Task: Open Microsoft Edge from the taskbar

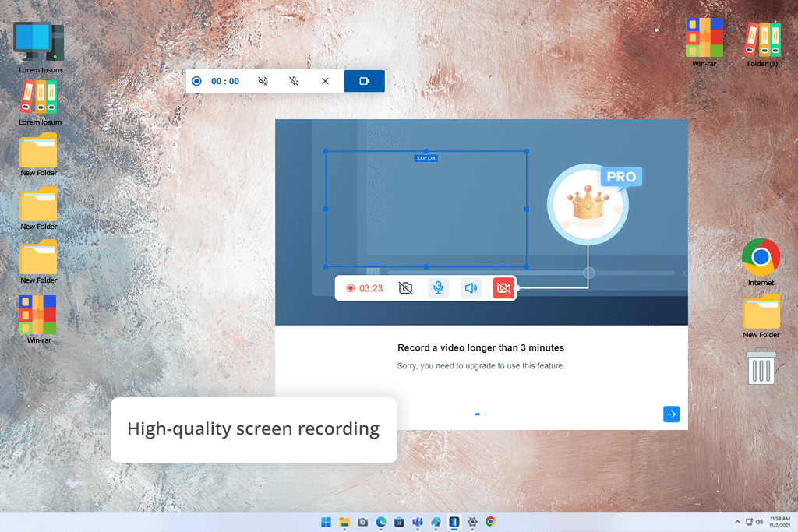Action: (x=381, y=522)
